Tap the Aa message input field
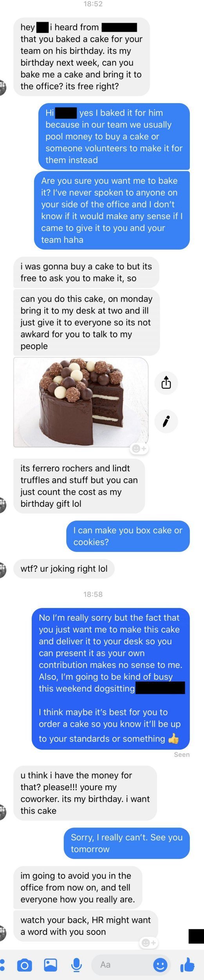The width and height of the screenshot is (204, 980). click(121, 965)
